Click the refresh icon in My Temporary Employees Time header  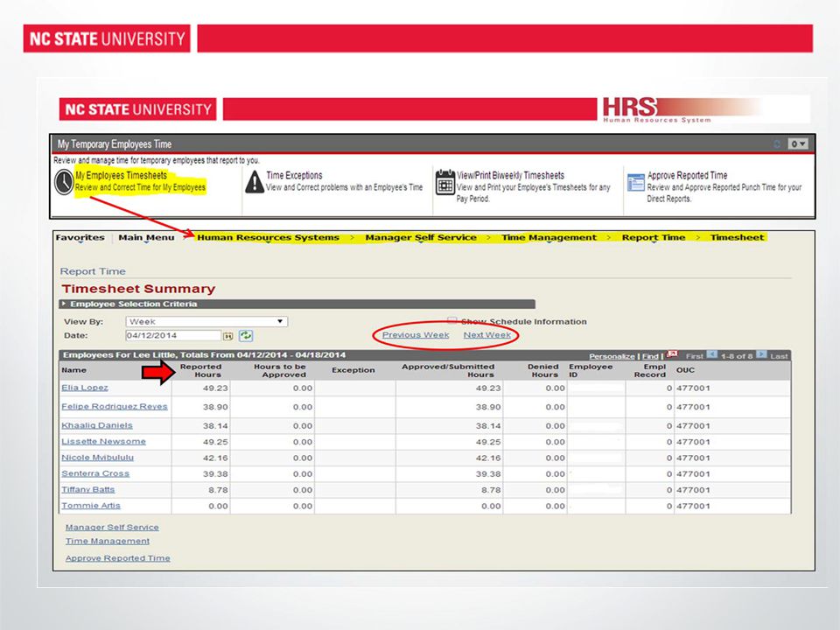(x=777, y=143)
